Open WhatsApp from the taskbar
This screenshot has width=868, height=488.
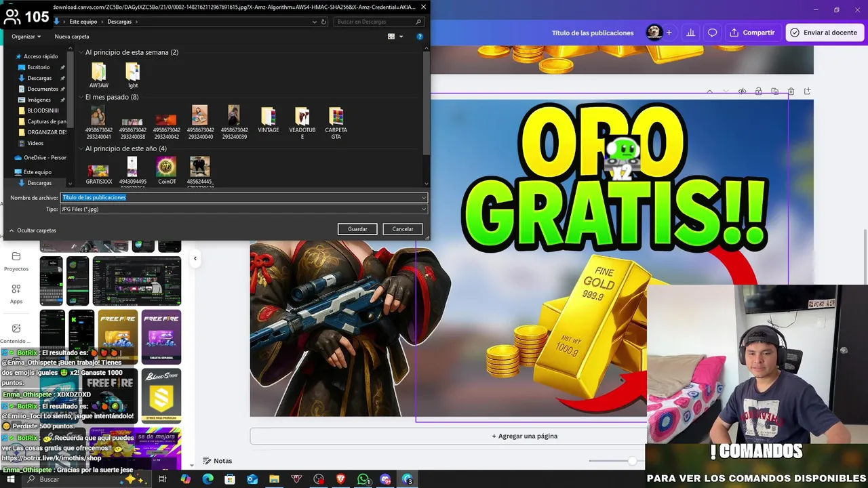(x=363, y=479)
